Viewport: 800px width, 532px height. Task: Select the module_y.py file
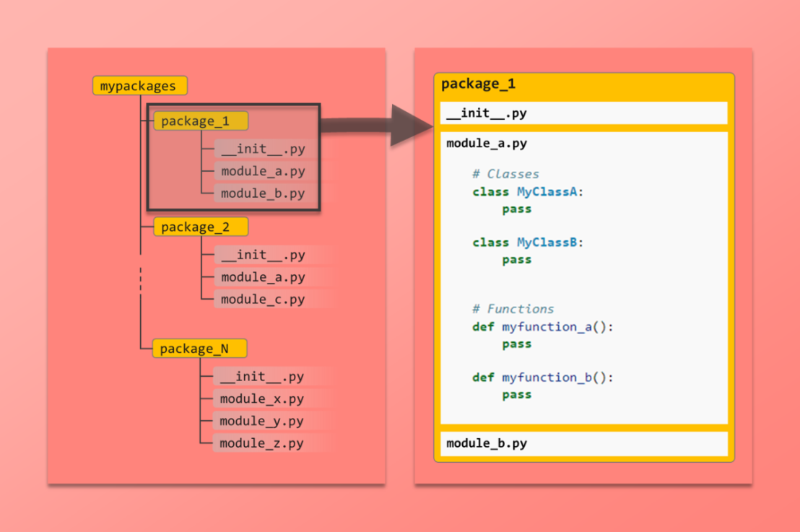pyautogui.click(x=261, y=421)
